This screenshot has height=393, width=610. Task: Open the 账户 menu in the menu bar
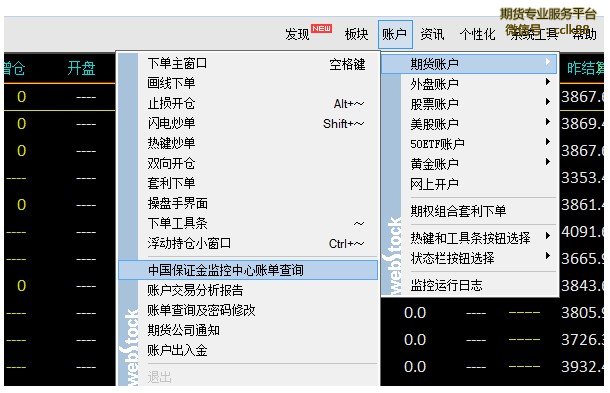[x=395, y=34]
